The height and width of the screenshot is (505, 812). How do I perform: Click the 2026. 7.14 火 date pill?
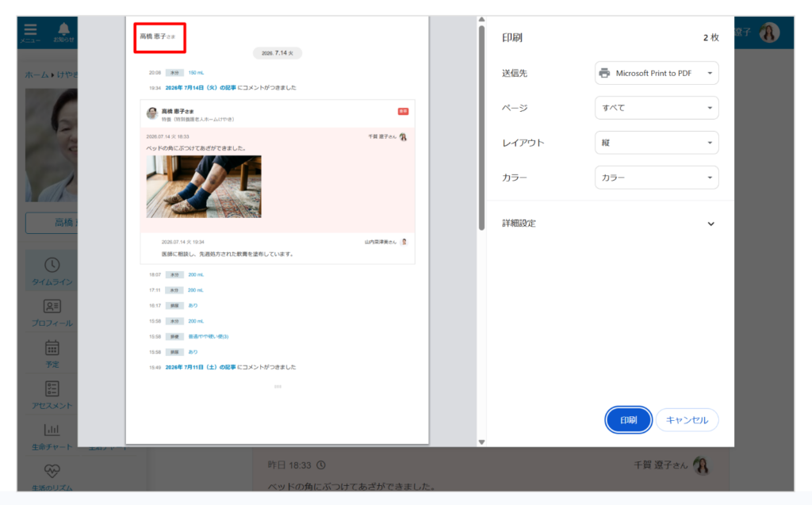[277, 53]
